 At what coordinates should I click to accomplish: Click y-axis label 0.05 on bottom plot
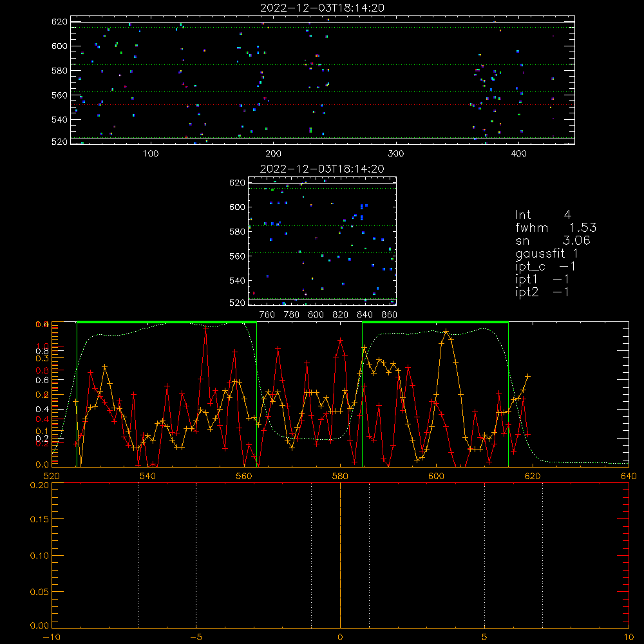[x=39, y=592]
